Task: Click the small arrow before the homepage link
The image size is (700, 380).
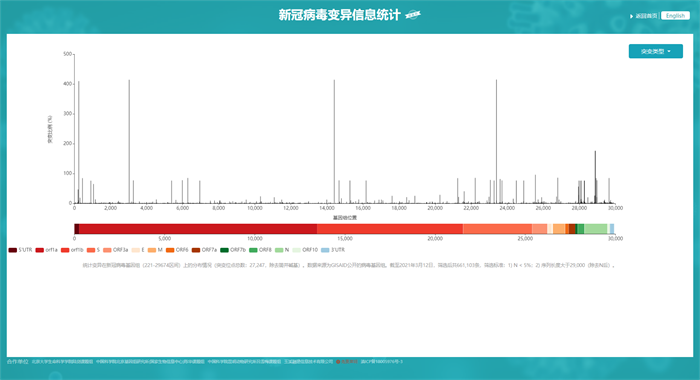Action: tap(631, 16)
